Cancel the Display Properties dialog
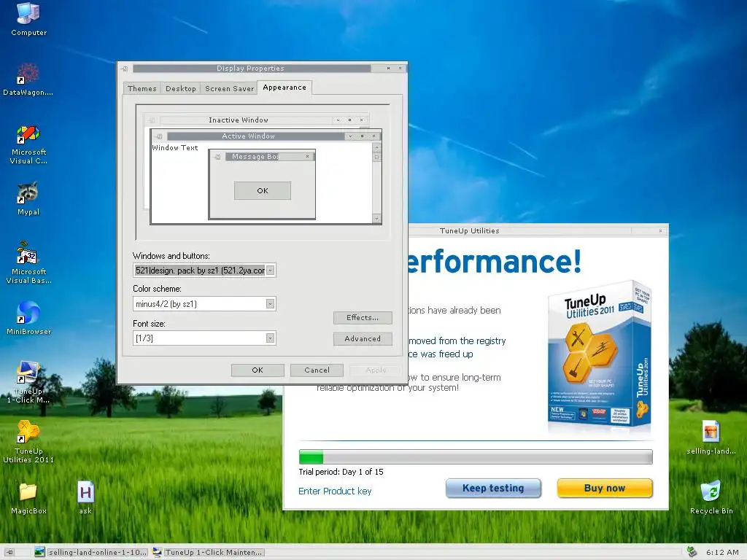 click(x=317, y=370)
